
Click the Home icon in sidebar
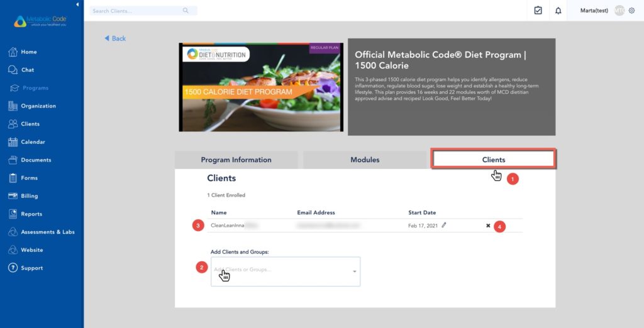(13, 52)
